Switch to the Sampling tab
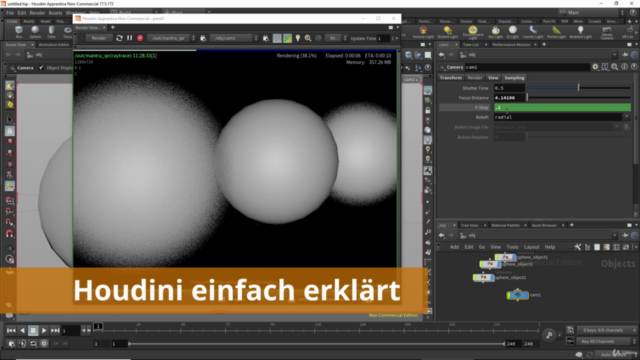This screenshot has height=360, width=640. (x=514, y=78)
